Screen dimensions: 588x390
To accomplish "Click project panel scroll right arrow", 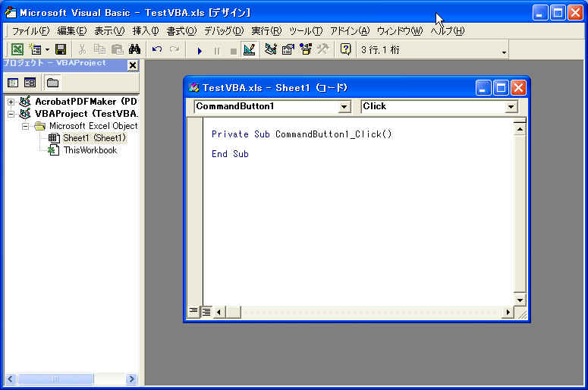I will pos(131,379).
